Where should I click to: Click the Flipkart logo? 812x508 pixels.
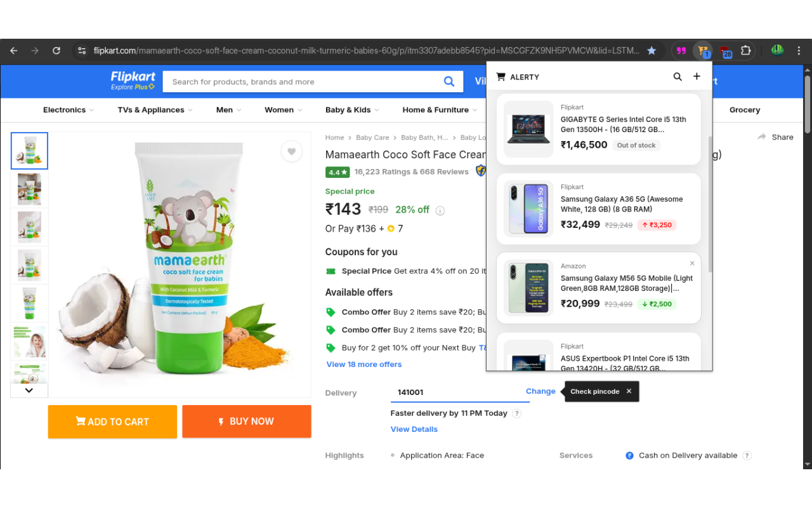tap(133, 77)
